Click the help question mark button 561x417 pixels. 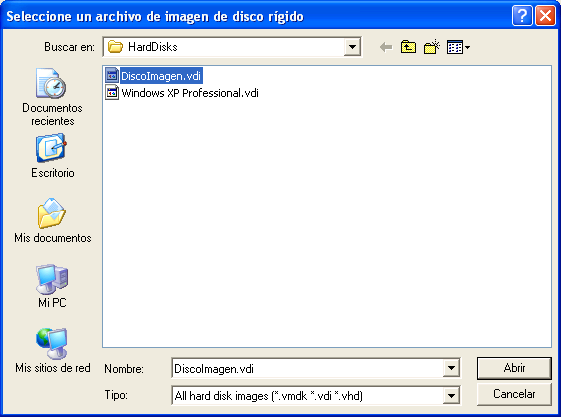tap(522, 16)
